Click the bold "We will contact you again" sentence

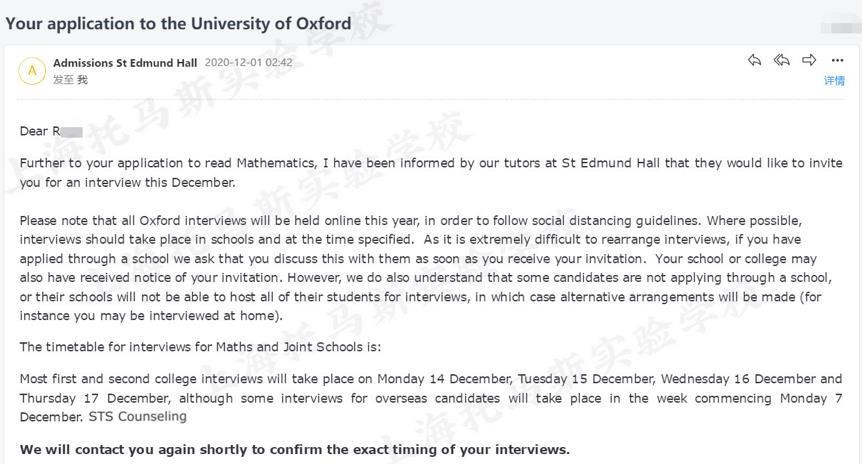click(295, 450)
